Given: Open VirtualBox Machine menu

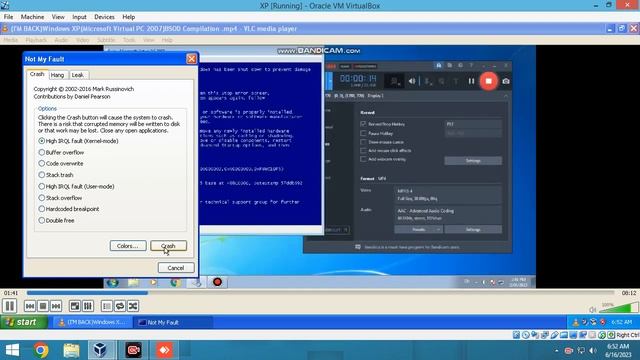Looking at the screenshot, I should coord(32,17).
